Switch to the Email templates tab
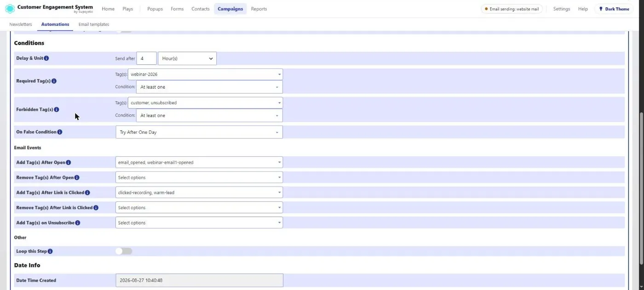 (x=94, y=24)
